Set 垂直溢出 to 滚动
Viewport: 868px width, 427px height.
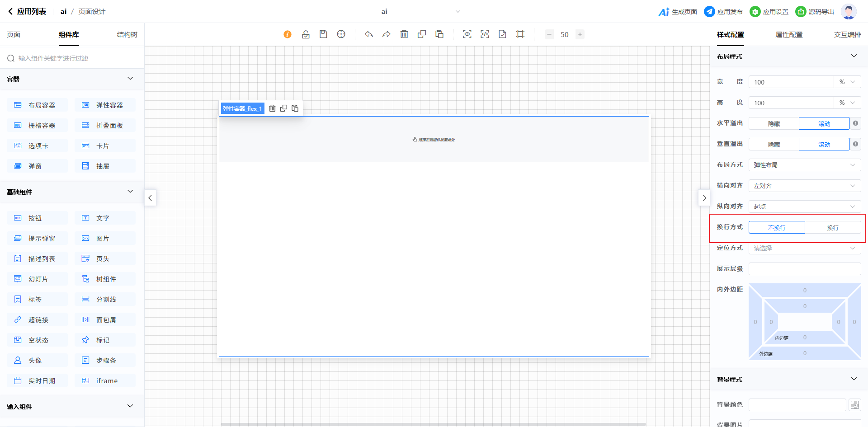pyautogui.click(x=824, y=145)
